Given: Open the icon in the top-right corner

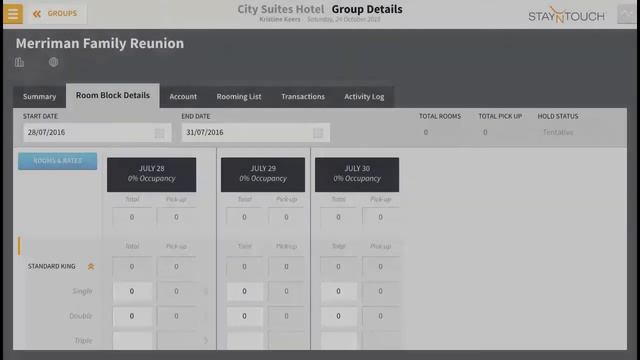Looking at the screenshot, I should click(x=626, y=14).
